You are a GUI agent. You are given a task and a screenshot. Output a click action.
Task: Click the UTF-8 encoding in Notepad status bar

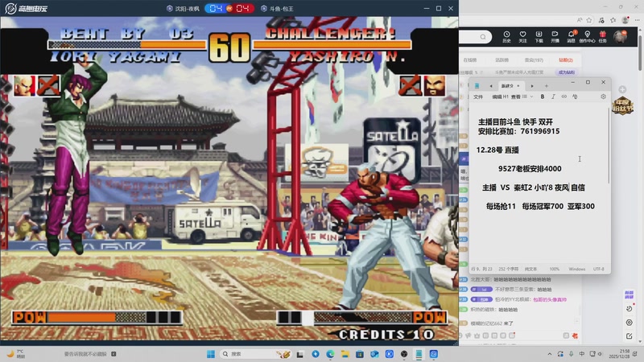(598, 269)
